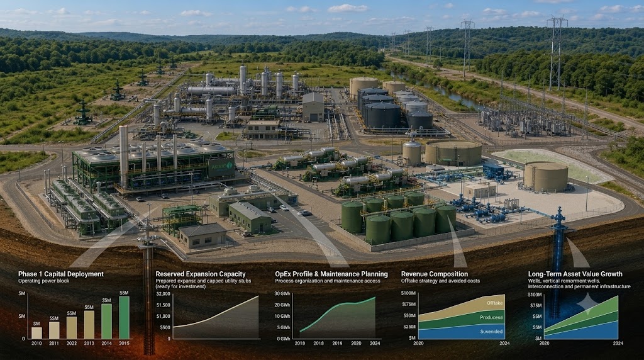This screenshot has width=644, height=360.
Task: Click "$75M" on Asset Value Growth axis
Action: [x=536, y=306]
